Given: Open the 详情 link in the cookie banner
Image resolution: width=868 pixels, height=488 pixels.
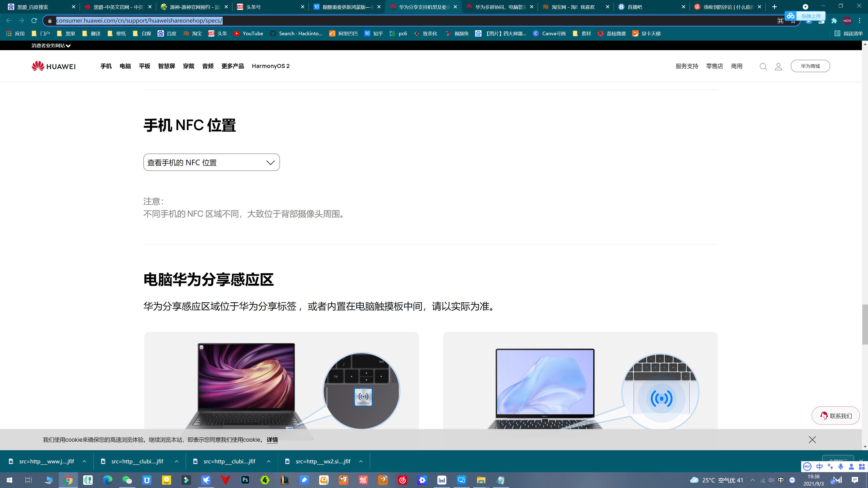Looking at the screenshot, I should click(x=272, y=440).
